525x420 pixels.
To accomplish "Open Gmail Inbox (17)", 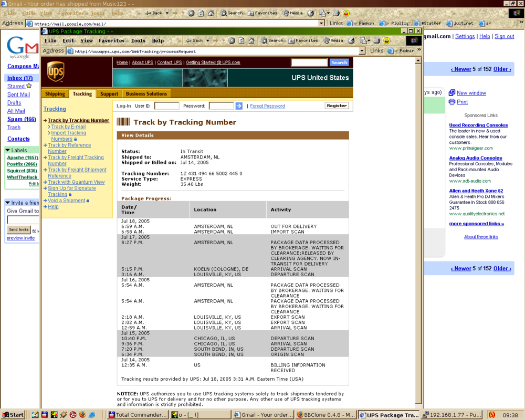I will (x=20, y=78).
